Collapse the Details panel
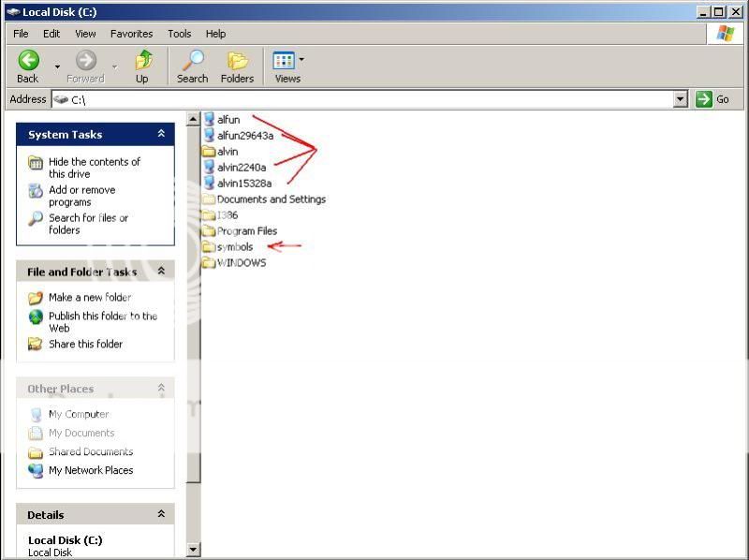The height and width of the screenshot is (560, 749). click(161, 514)
